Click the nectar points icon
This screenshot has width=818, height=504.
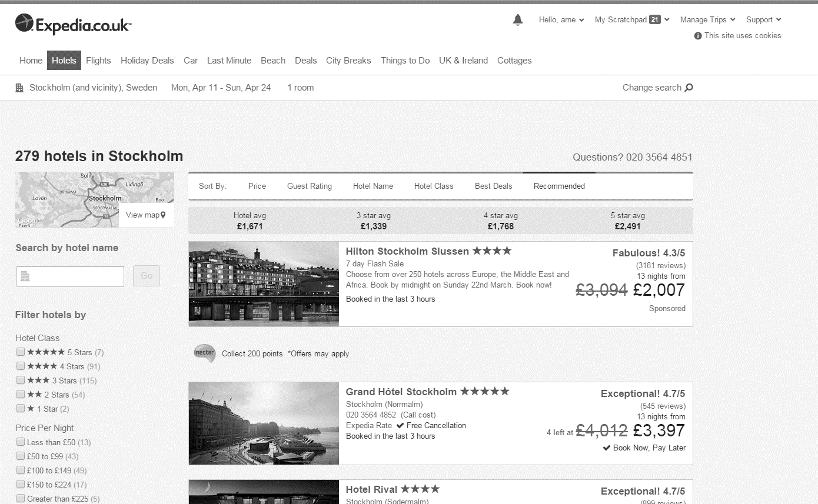pyautogui.click(x=204, y=353)
